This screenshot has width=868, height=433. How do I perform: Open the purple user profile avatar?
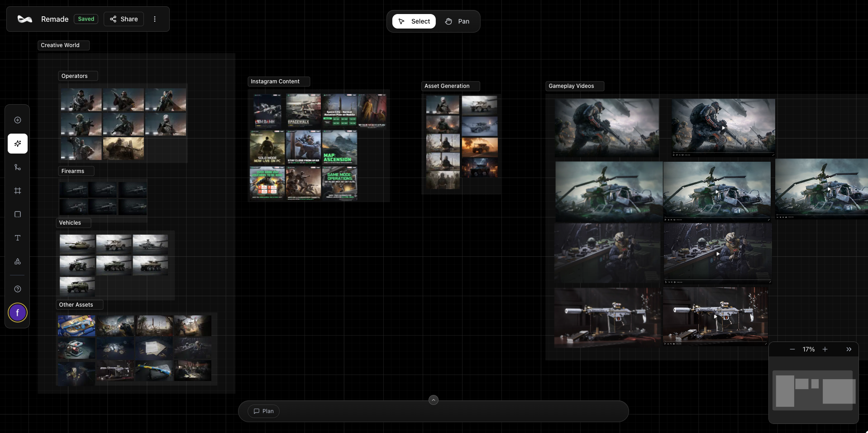[18, 313]
